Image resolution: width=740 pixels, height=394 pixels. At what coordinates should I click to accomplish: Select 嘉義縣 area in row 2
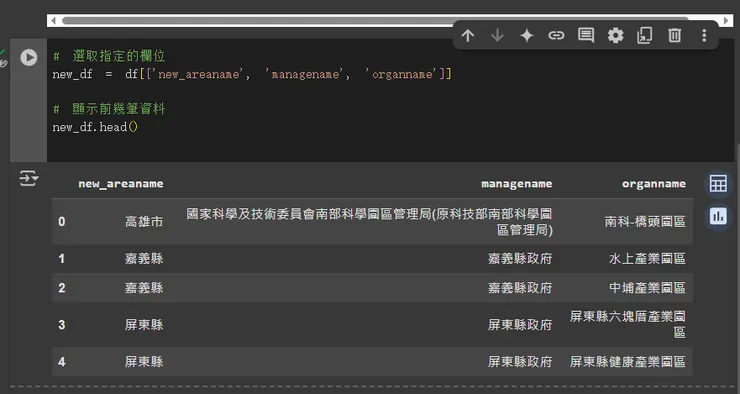click(x=144, y=288)
